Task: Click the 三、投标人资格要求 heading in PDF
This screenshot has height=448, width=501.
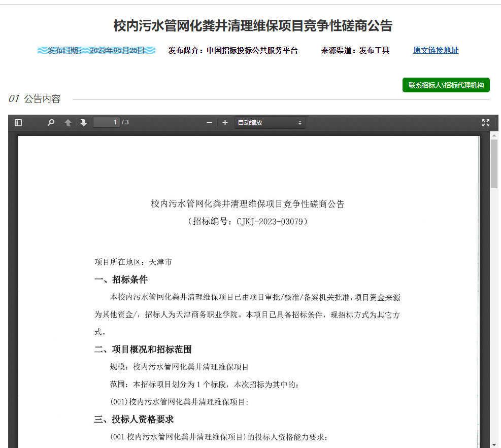Action: (134, 419)
